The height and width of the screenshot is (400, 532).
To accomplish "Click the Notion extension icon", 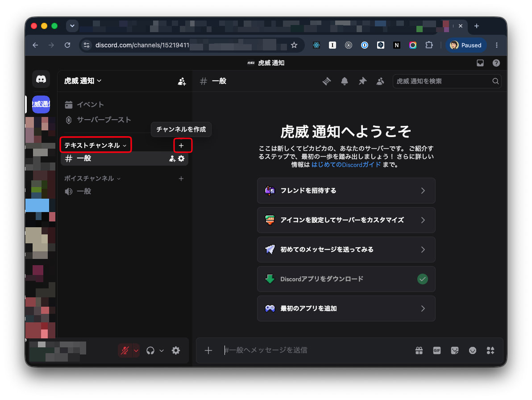I will (x=397, y=45).
